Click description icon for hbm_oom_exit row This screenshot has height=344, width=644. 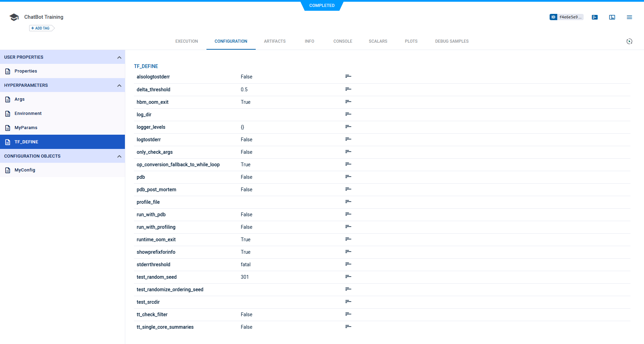pos(348,102)
